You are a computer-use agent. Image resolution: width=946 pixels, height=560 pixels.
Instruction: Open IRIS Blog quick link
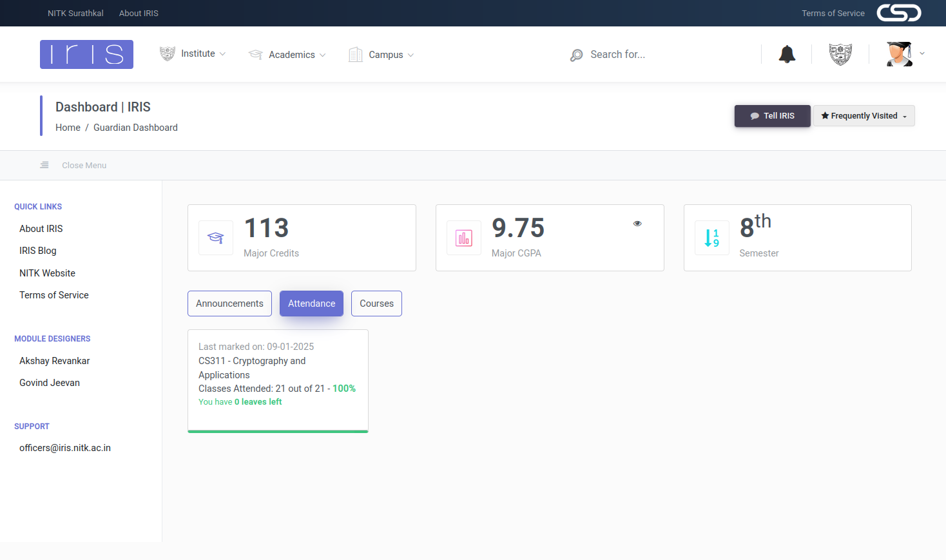tap(38, 251)
